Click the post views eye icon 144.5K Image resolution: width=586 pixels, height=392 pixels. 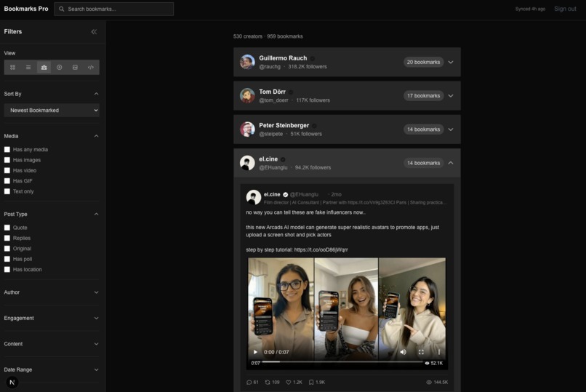(x=429, y=383)
